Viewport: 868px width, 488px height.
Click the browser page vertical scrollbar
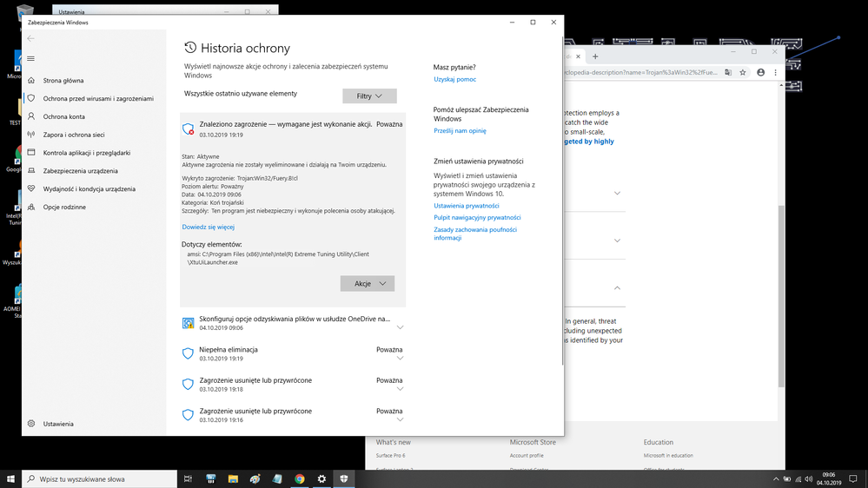tap(781, 296)
